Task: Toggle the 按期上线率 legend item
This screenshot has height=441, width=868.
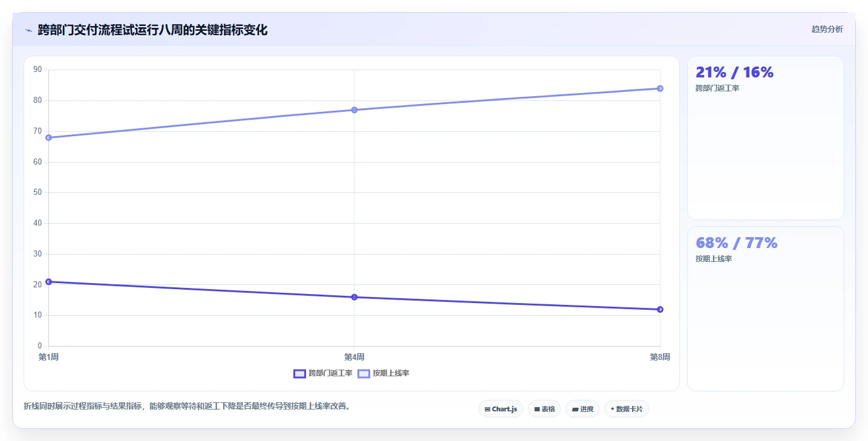Action: [383, 373]
